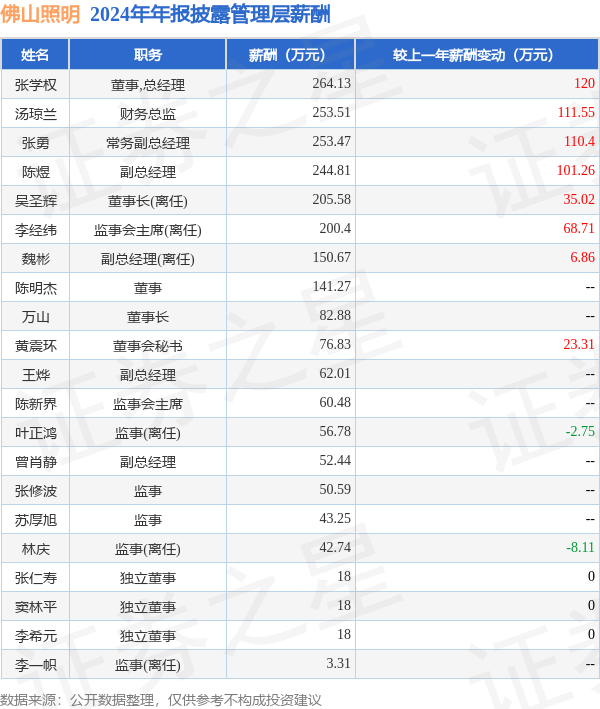Click the name cell 汤琼兰
Viewport: 600px width, 709px height.
pyautogui.click(x=36, y=114)
